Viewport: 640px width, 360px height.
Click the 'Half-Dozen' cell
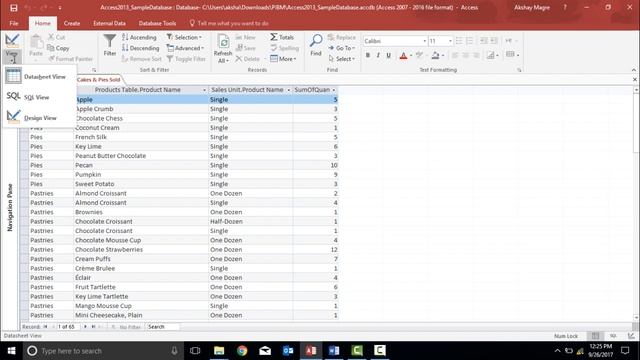click(251, 221)
